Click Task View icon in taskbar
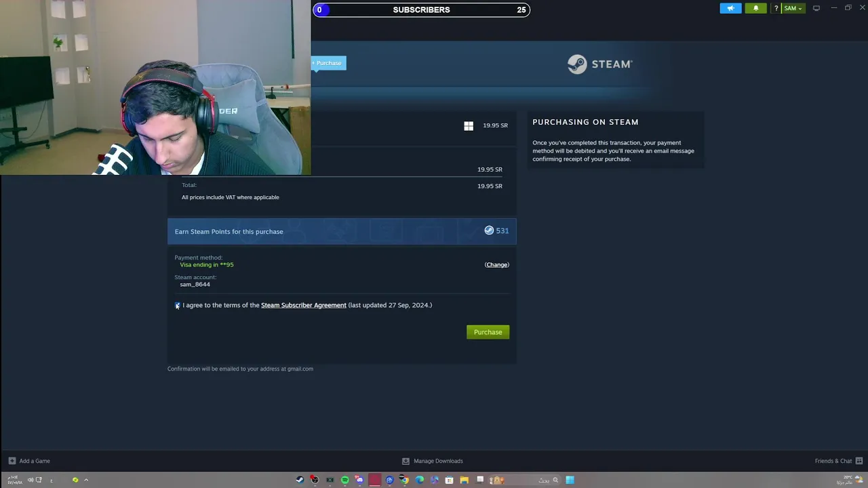Screen dimensions: 868x488 click(480, 479)
